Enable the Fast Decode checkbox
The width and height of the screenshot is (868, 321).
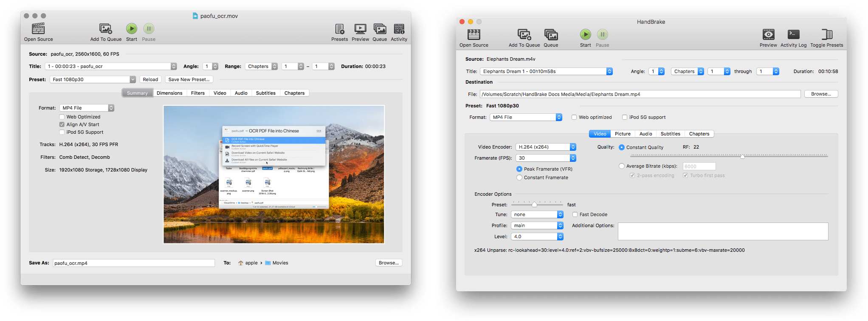click(575, 214)
